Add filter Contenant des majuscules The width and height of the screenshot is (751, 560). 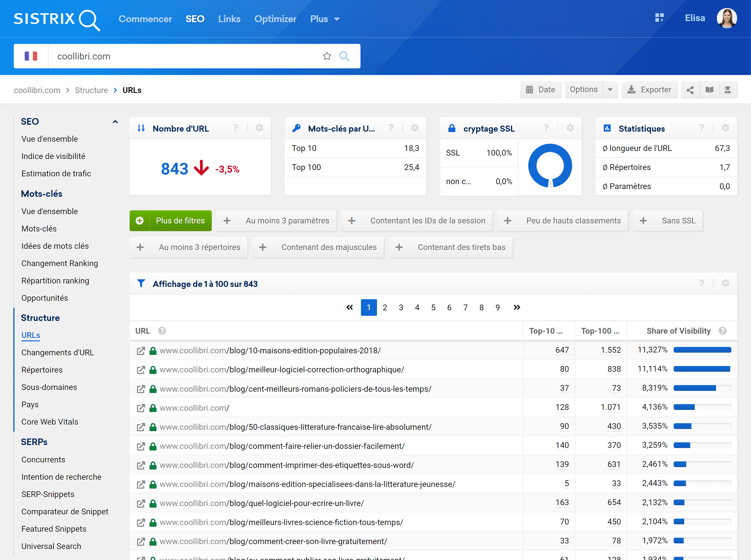[x=318, y=247]
